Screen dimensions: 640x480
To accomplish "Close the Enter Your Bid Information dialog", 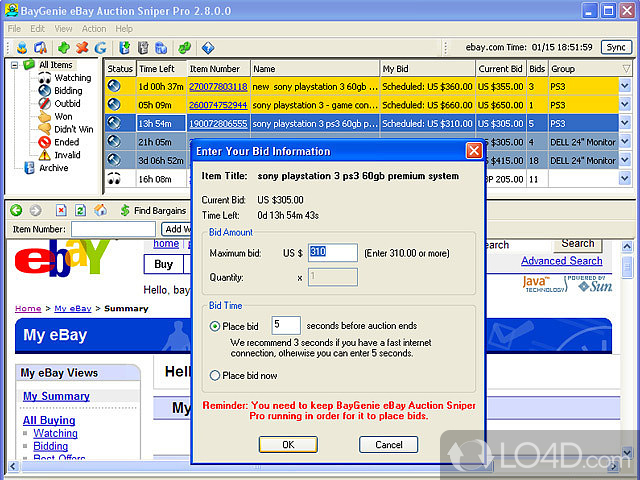I will click(x=473, y=151).
